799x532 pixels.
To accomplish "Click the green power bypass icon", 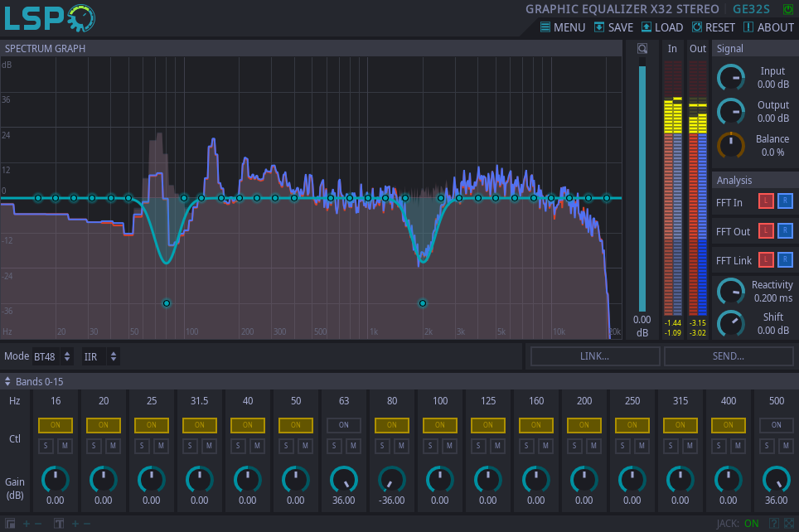I will (x=788, y=9).
